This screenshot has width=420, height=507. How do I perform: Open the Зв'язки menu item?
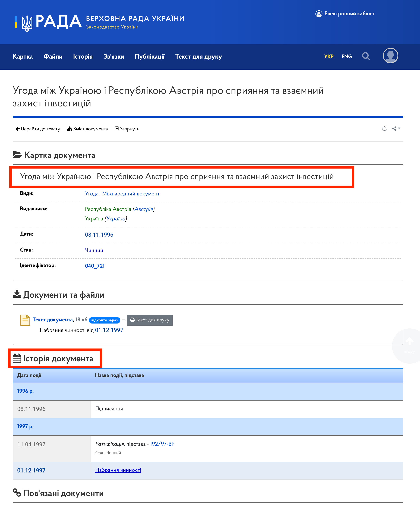coord(114,56)
